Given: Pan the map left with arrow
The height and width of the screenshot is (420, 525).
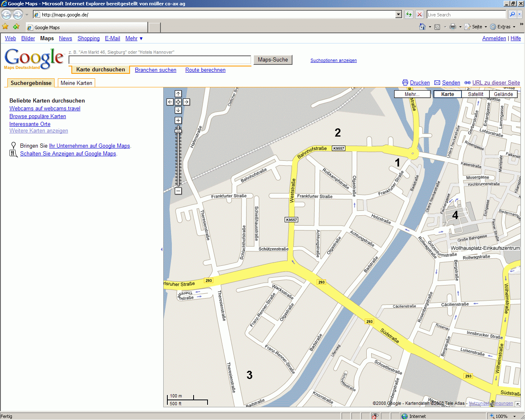Looking at the screenshot, I should coord(170,102).
